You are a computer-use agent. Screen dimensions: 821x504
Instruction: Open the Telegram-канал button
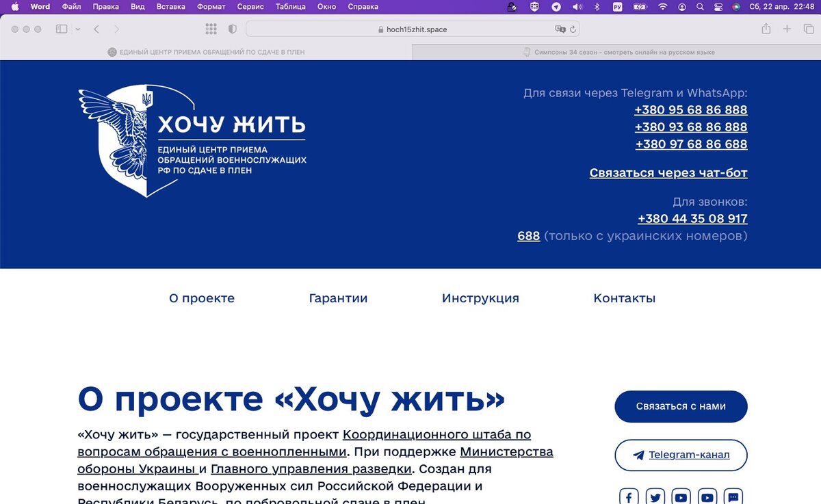click(681, 455)
